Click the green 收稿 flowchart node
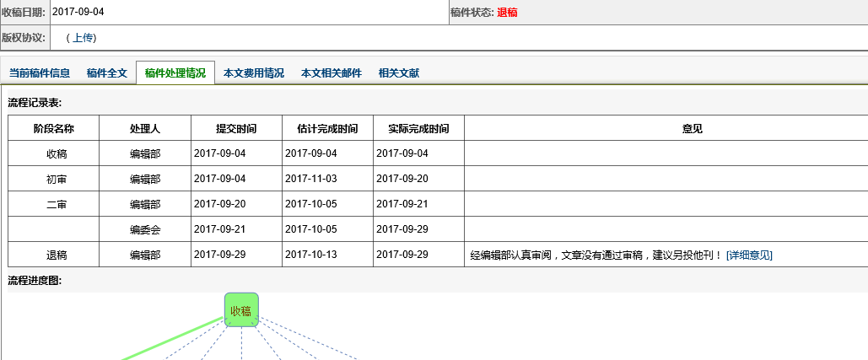Viewport: 868px width, 360px height. [x=241, y=310]
